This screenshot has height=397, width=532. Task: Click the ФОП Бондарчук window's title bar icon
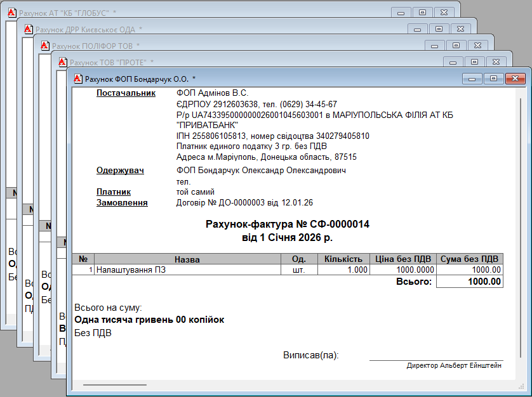[x=79, y=79]
